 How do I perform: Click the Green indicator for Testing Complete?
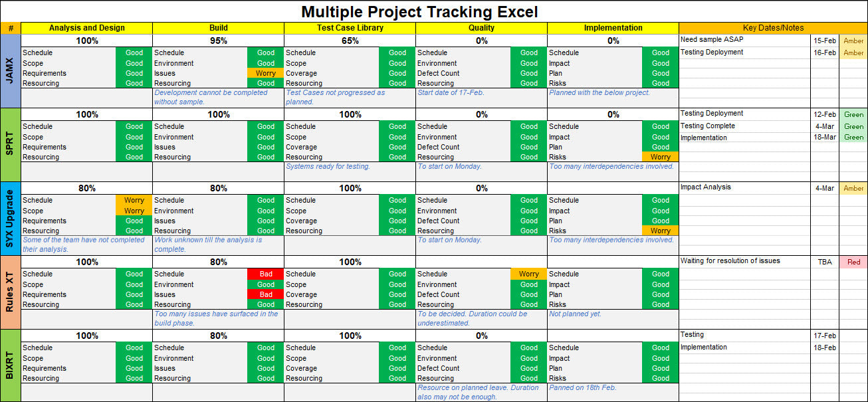[x=853, y=125]
